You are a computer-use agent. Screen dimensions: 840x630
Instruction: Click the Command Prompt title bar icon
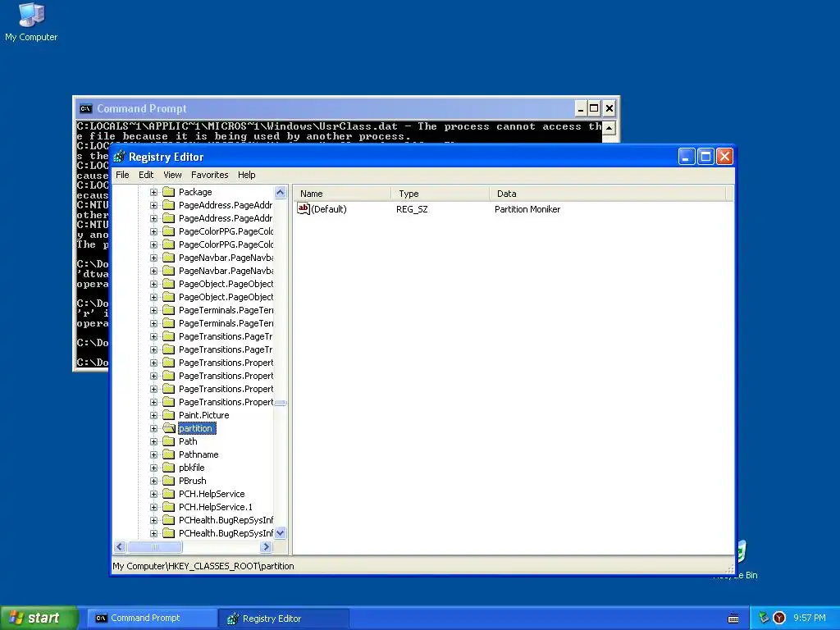point(85,109)
